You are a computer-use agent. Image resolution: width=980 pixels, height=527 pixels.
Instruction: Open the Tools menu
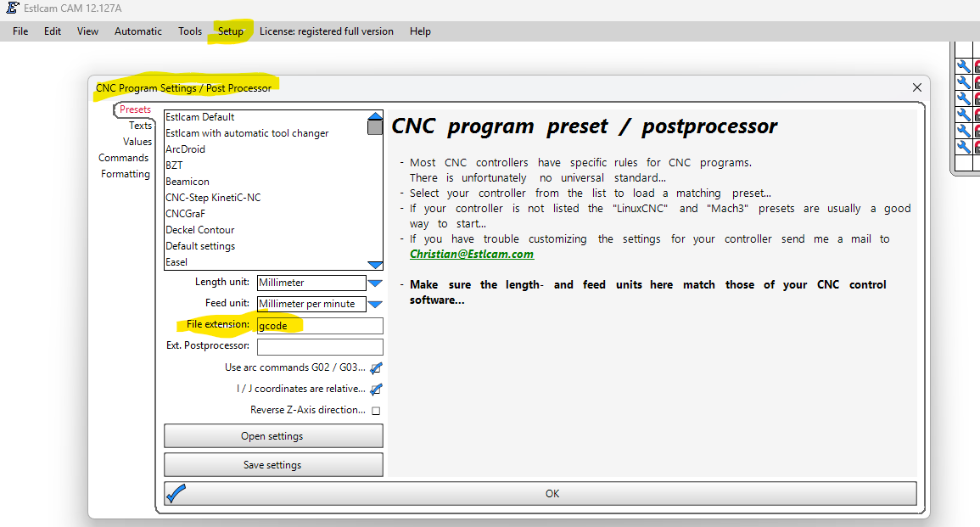(x=190, y=31)
